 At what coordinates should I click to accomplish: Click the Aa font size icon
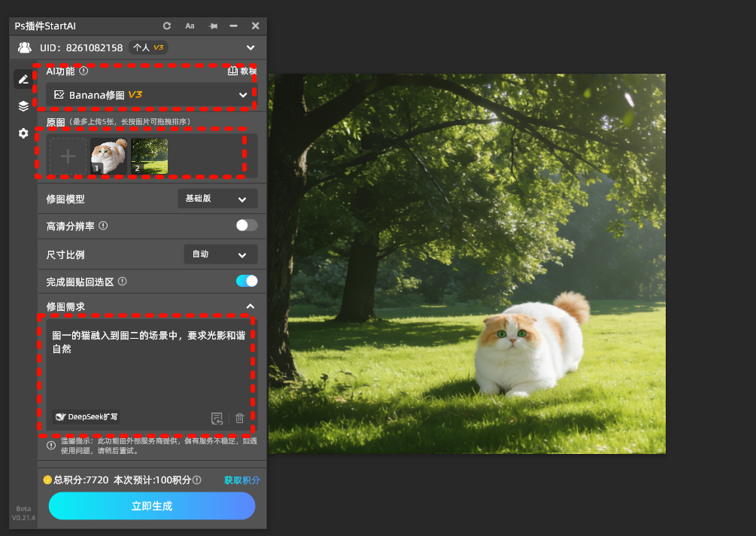190,26
